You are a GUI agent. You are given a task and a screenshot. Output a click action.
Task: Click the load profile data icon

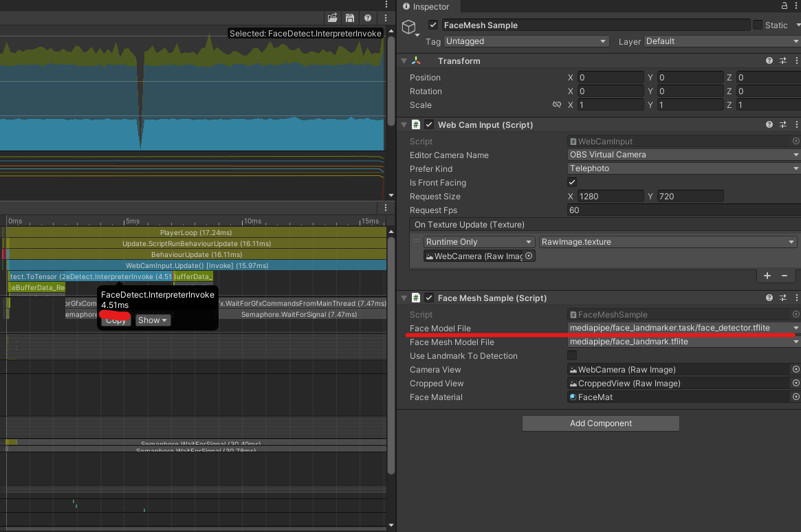tap(333, 17)
